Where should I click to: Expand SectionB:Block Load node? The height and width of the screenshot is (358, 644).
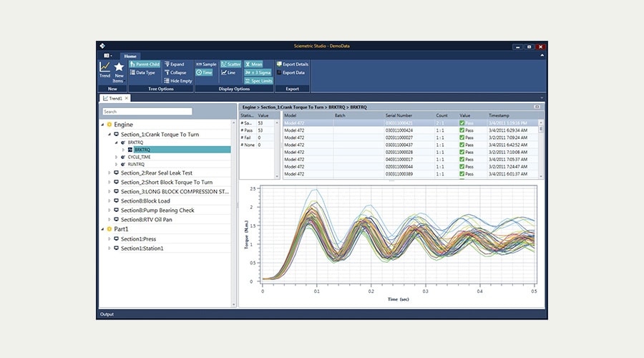point(109,201)
